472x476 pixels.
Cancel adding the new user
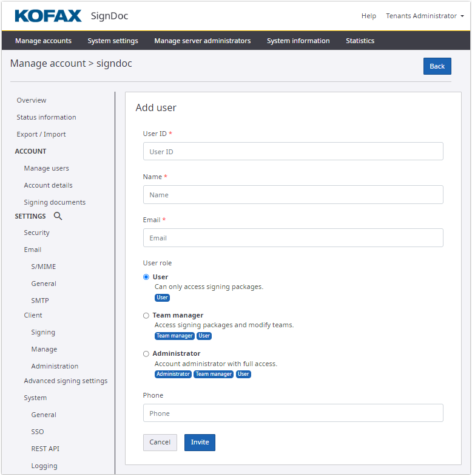click(x=160, y=442)
